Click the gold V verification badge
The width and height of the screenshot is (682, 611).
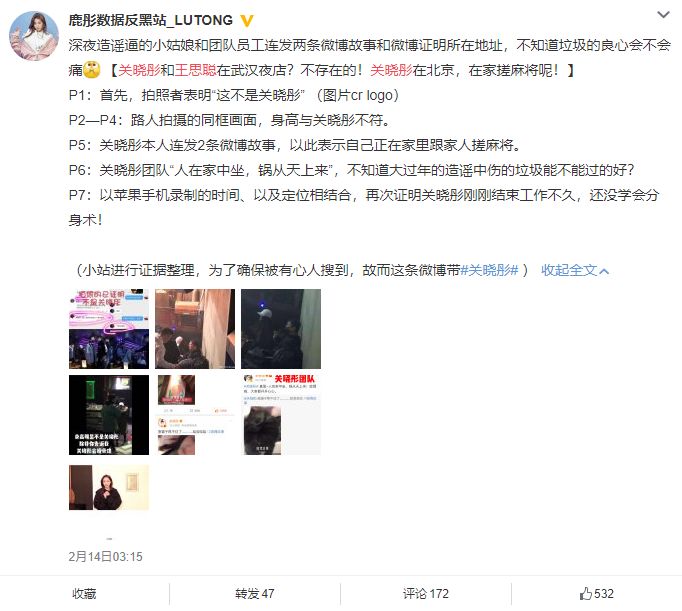(x=247, y=20)
